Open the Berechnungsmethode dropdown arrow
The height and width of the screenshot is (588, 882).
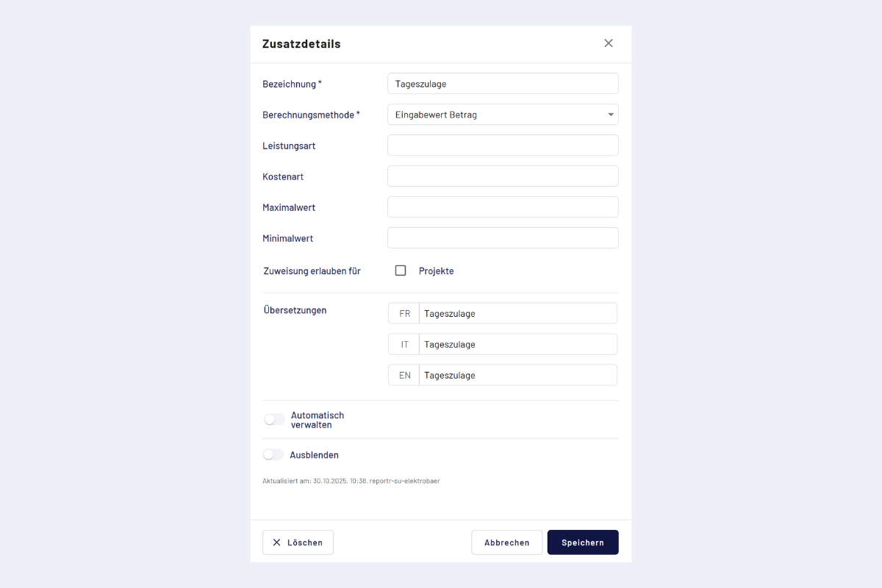[611, 115]
